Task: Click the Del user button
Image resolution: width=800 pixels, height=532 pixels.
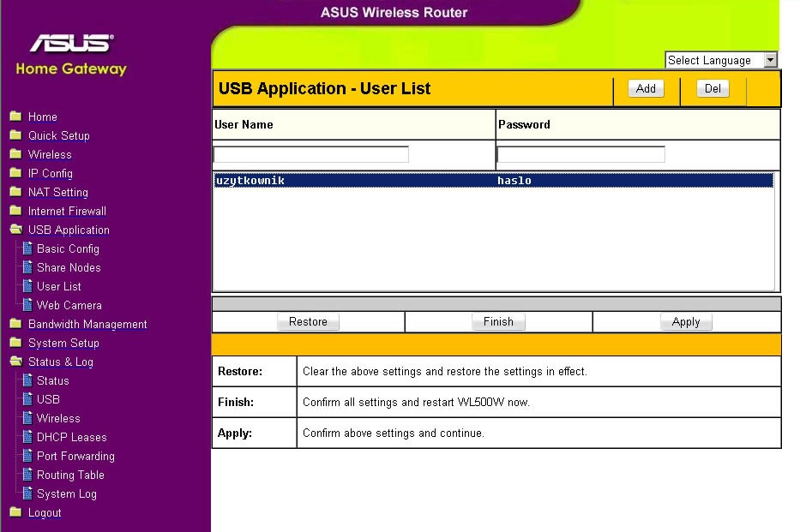Action: click(x=713, y=89)
